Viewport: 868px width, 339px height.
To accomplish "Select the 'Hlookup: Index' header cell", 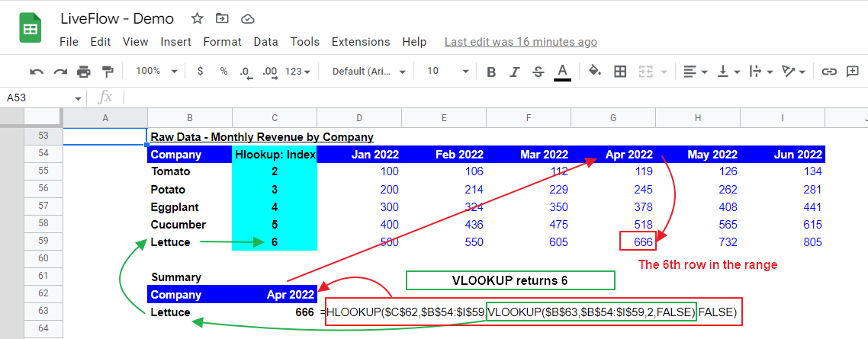I will click(275, 155).
